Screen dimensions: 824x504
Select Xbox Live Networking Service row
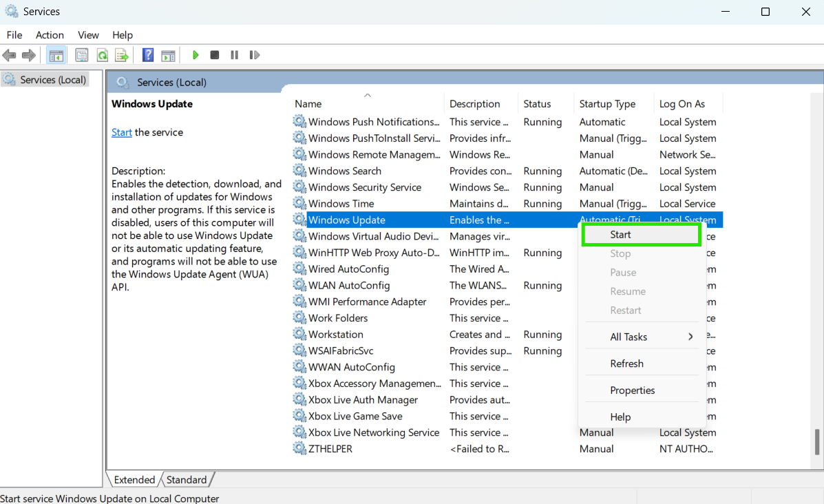(507, 432)
